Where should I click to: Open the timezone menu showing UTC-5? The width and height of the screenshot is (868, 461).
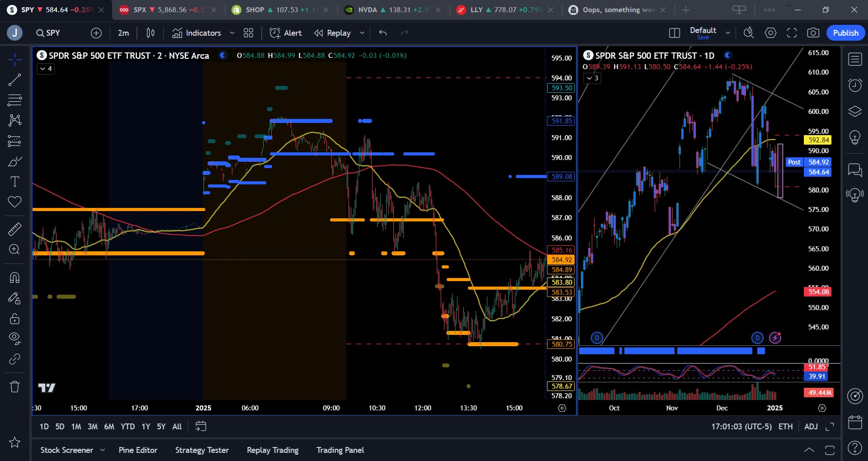click(x=741, y=426)
